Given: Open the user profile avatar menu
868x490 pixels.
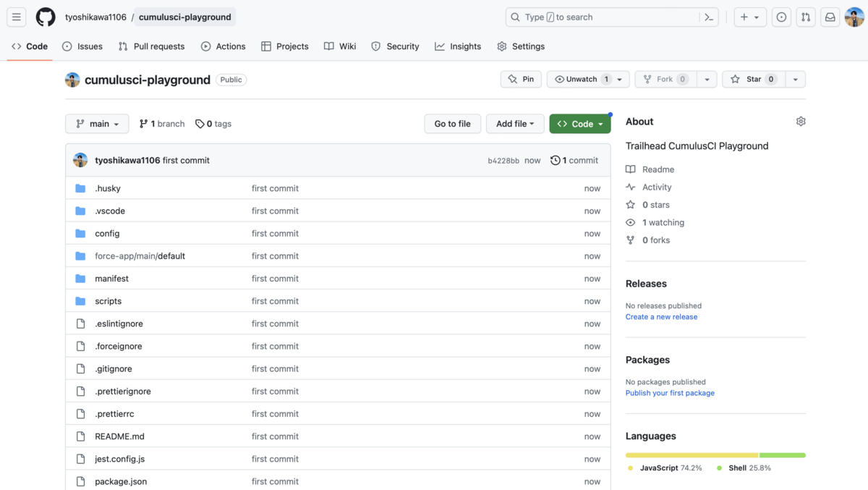Looking at the screenshot, I should tap(854, 17).
